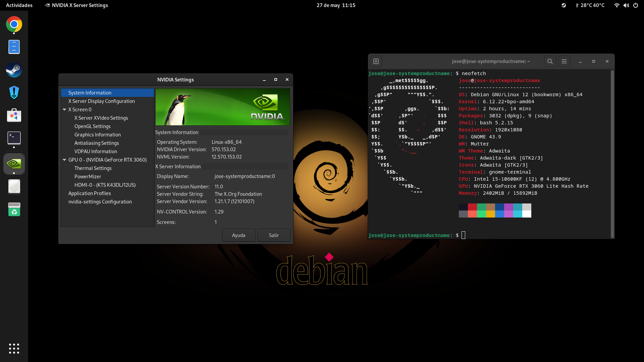
Task: Show all applications grid
Action: pos(14,349)
